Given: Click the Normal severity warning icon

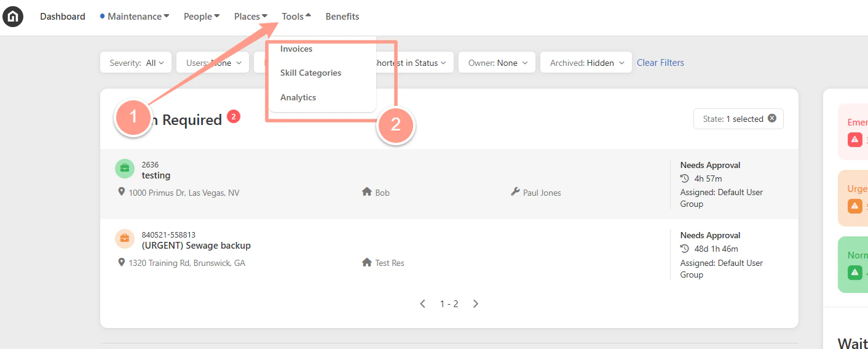Looking at the screenshot, I should point(855,272).
